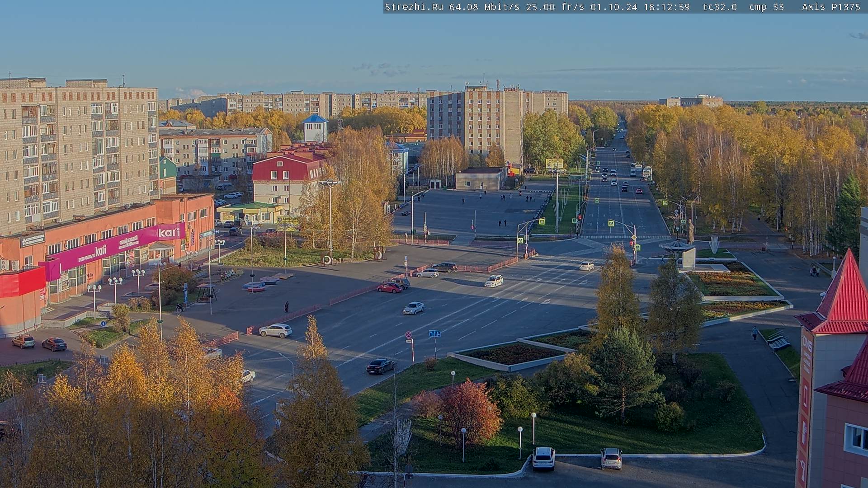
Task: Select the 01.10.24 date stamp
Action: point(613,7)
